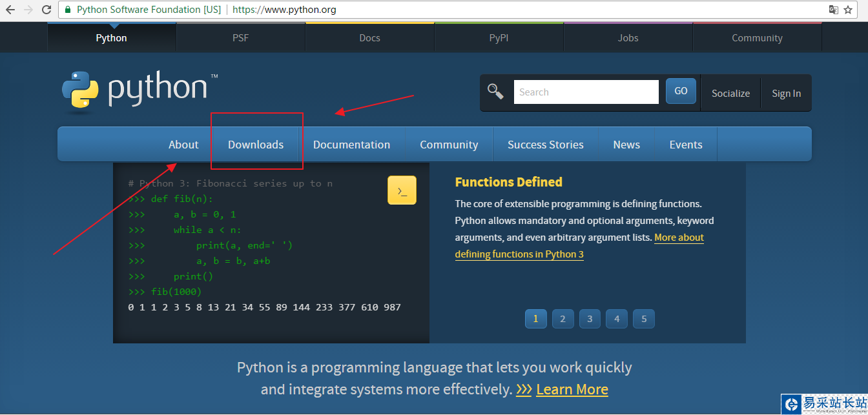Click the magnifying glass search icon
Image resolution: width=868 pixels, height=415 pixels.
click(x=495, y=92)
